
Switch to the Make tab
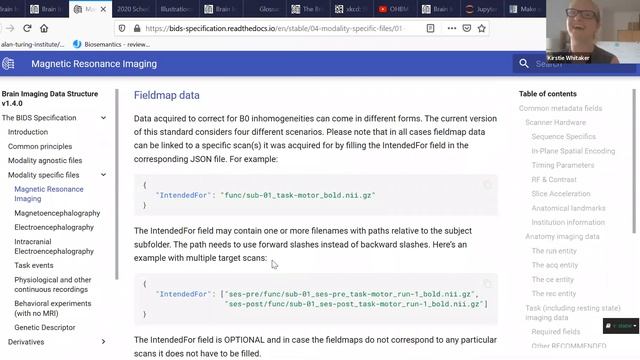point(524,9)
